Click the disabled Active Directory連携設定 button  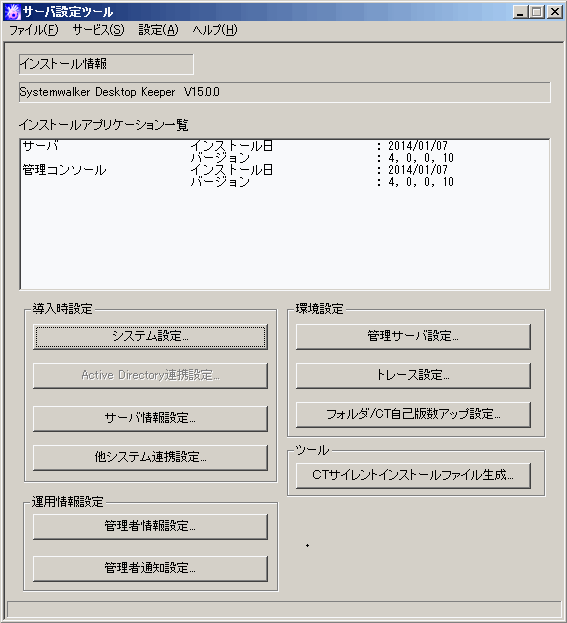coord(150,375)
